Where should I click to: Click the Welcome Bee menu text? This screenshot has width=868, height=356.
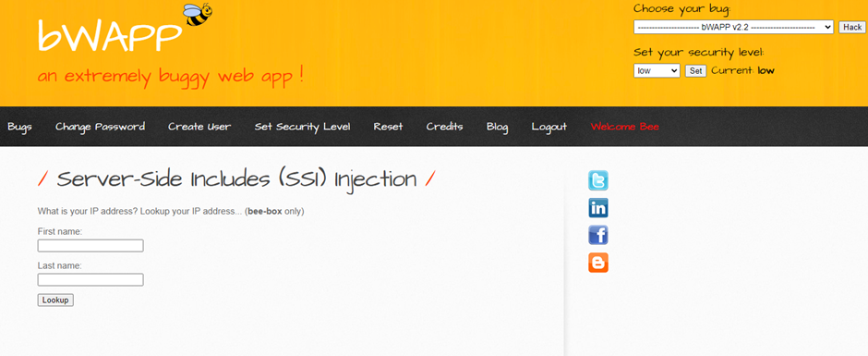pyautogui.click(x=625, y=127)
